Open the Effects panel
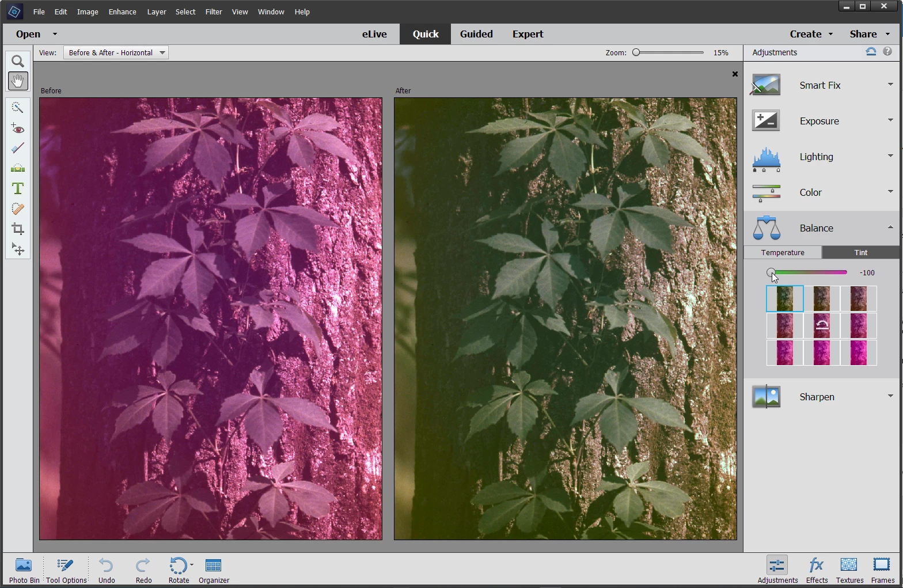This screenshot has width=903, height=588. [817, 570]
